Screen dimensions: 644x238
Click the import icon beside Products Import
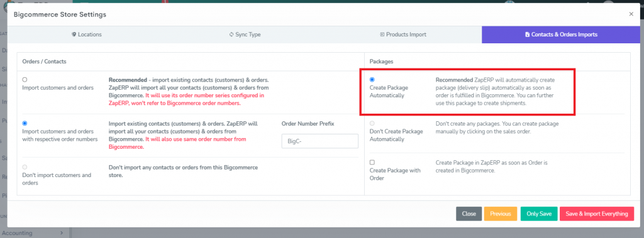click(382, 35)
